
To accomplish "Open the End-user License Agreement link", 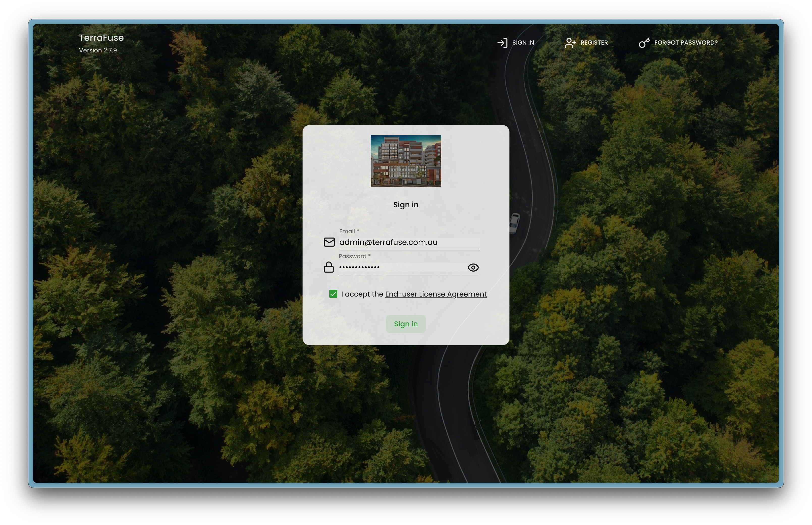I will pos(436,294).
